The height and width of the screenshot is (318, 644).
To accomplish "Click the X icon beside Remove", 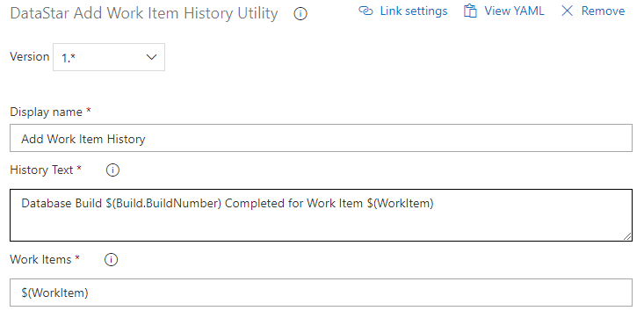I will coord(567,11).
